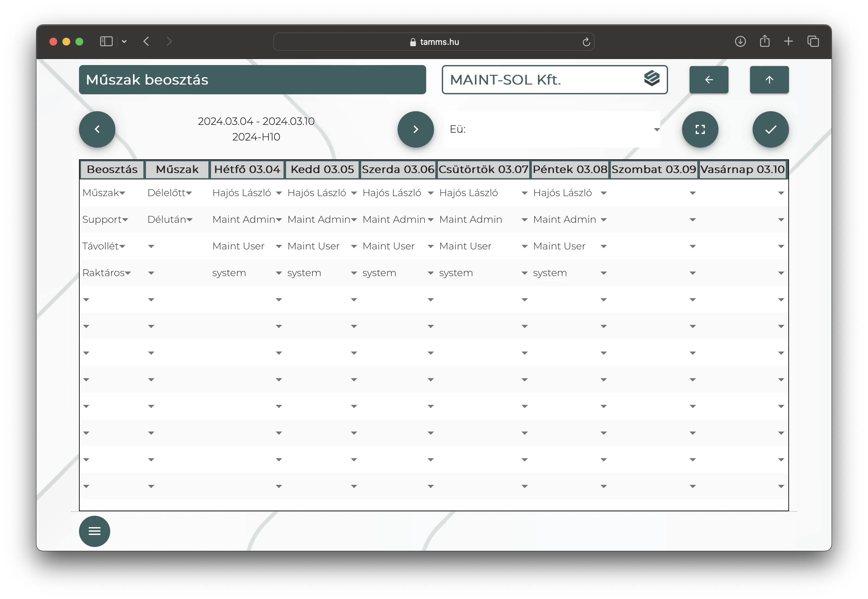
Task: Click the Szerda 03.06 column header
Action: [398, 169]
